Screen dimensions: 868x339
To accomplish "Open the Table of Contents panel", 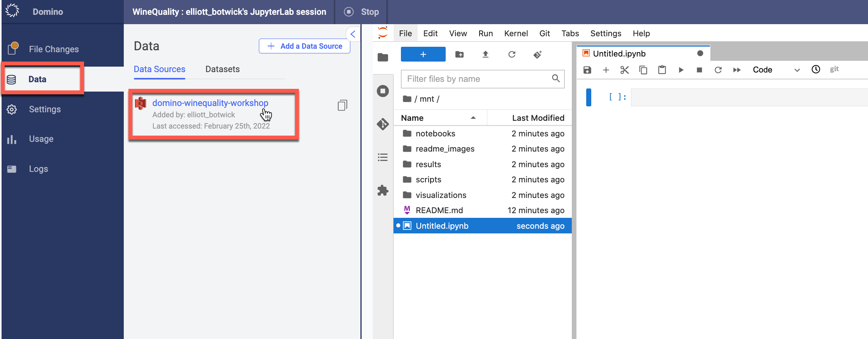I will (383, 157).
